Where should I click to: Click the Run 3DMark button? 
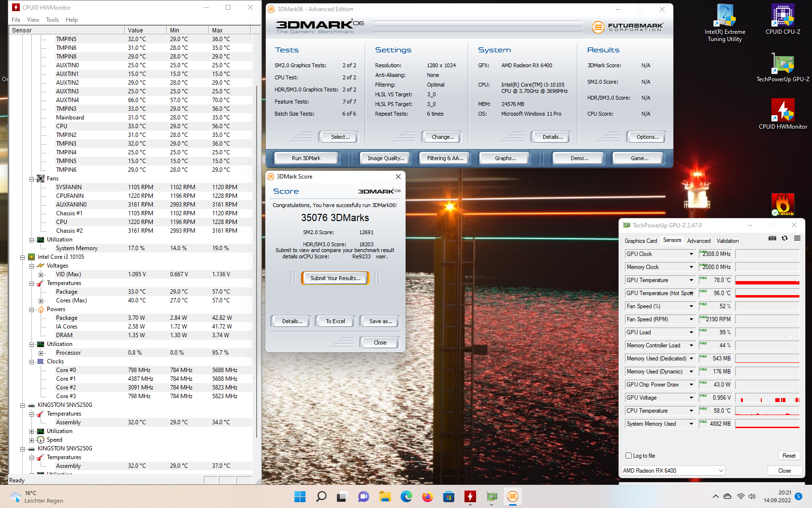point(306,158)
